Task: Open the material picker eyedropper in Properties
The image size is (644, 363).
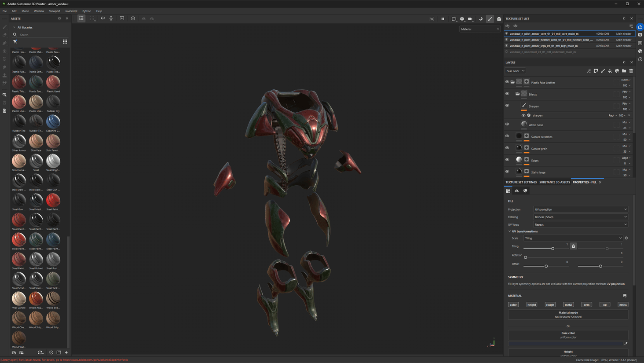Action: [626, 344]
